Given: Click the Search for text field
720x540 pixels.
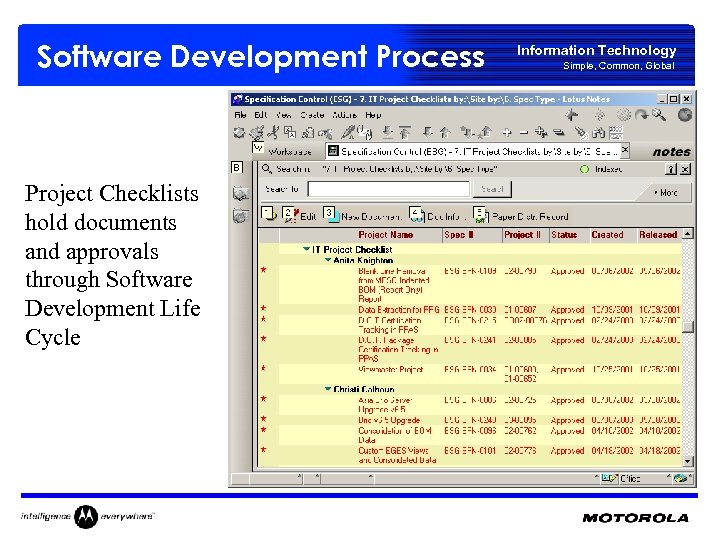Looking at the screenshot, I should [x=389, y=189].
